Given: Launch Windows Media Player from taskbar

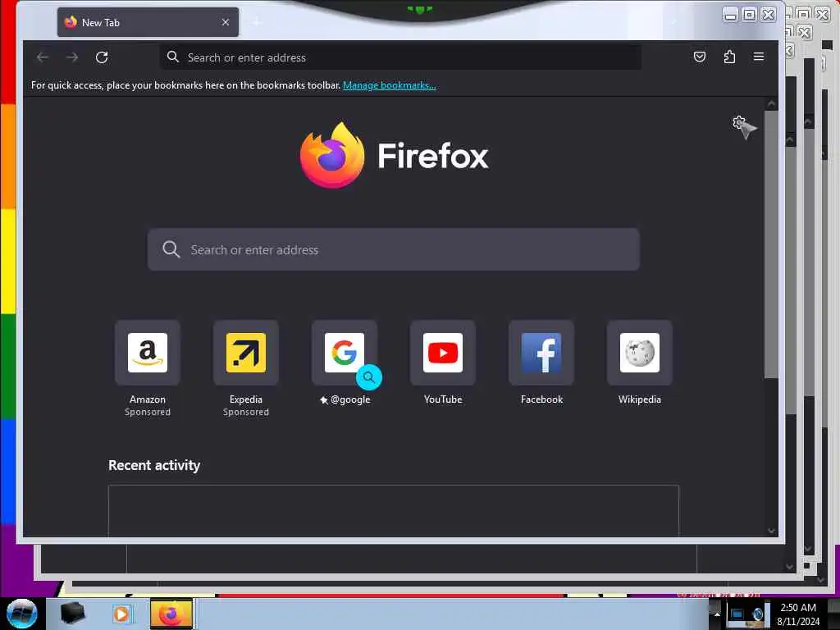Looking at the screenshot, I should click(x=121, y=614).
